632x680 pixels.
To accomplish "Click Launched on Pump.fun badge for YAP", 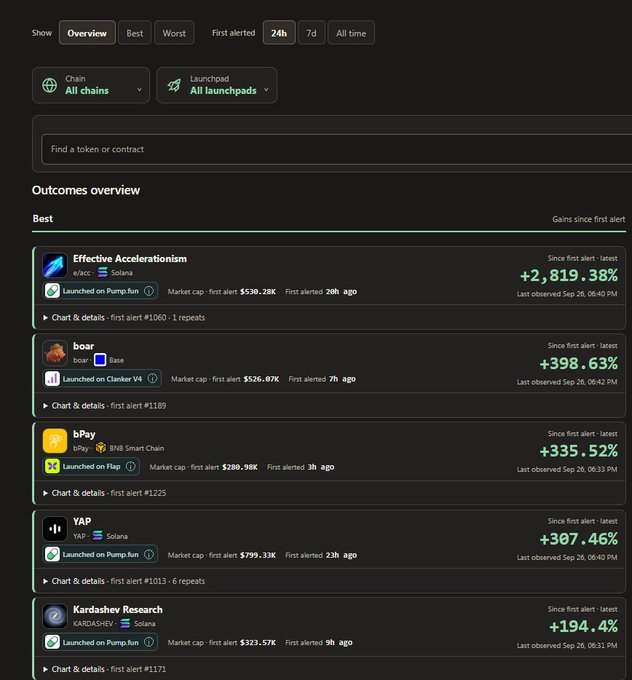I will pos(100,554).
